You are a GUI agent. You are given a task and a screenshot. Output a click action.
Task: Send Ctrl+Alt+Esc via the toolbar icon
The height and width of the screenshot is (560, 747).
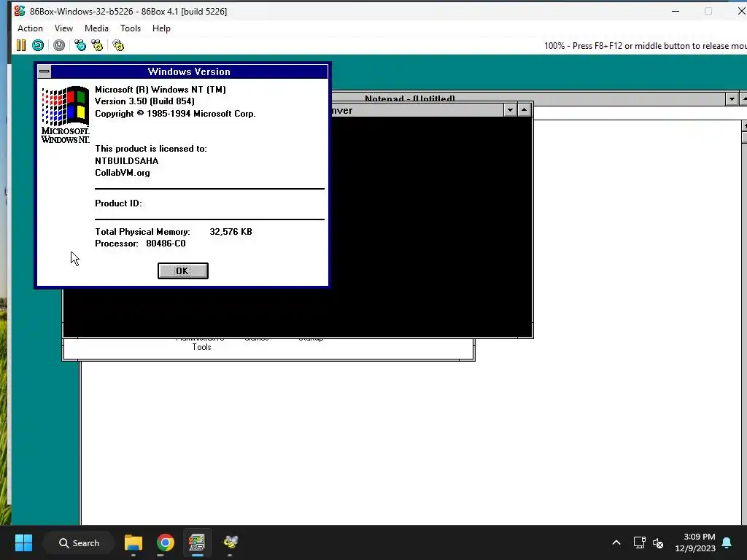pos(97,45)
